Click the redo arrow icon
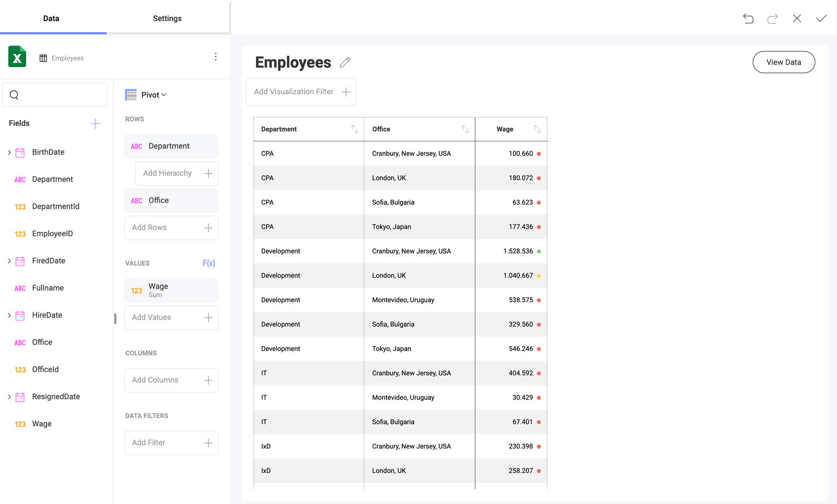The height and width of the screenshot is (504, 837). 772,18
